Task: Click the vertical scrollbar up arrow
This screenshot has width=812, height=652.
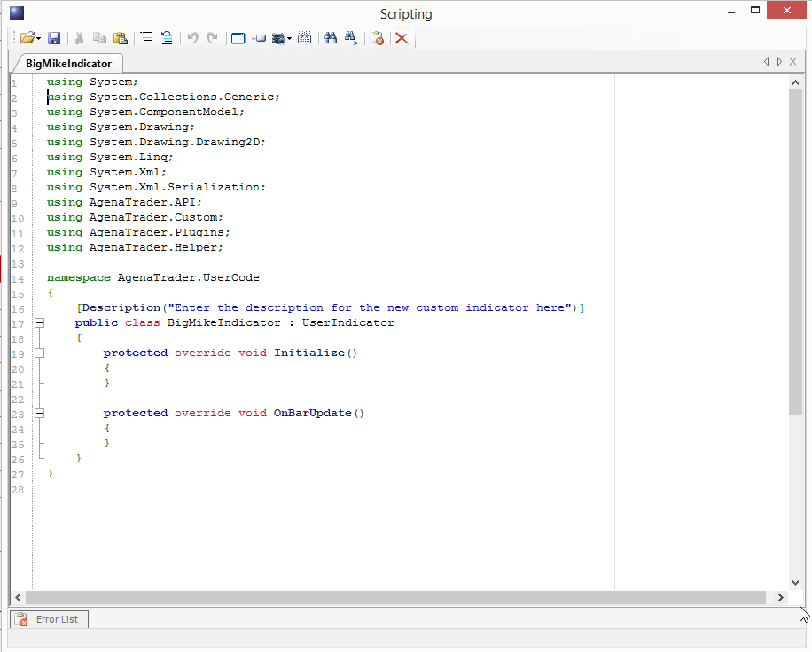Action: point(795,82)
